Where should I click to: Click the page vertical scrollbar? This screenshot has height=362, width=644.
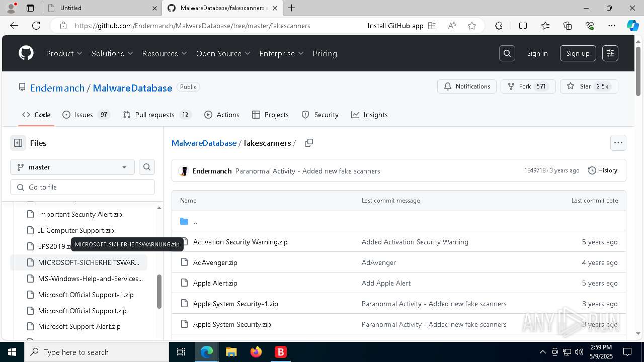638,70
